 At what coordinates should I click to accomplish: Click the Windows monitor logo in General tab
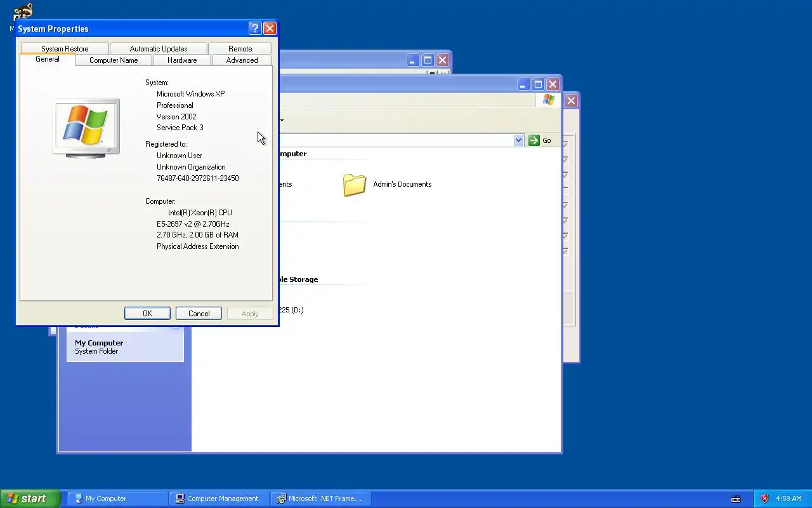point(86,128)
